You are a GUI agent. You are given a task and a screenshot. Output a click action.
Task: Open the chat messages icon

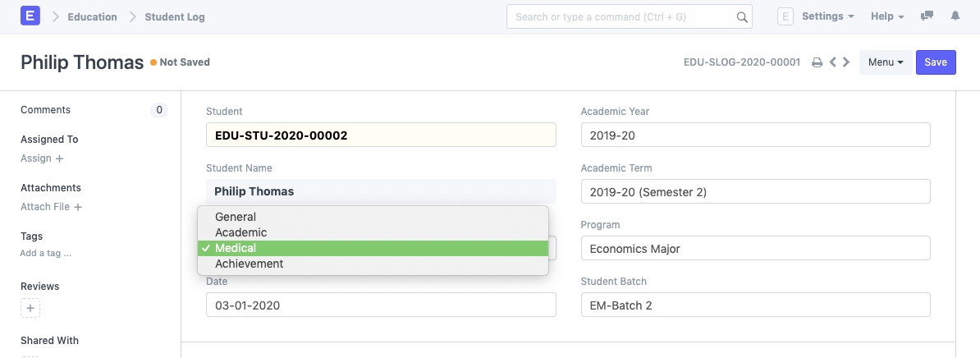coord(927,16)
